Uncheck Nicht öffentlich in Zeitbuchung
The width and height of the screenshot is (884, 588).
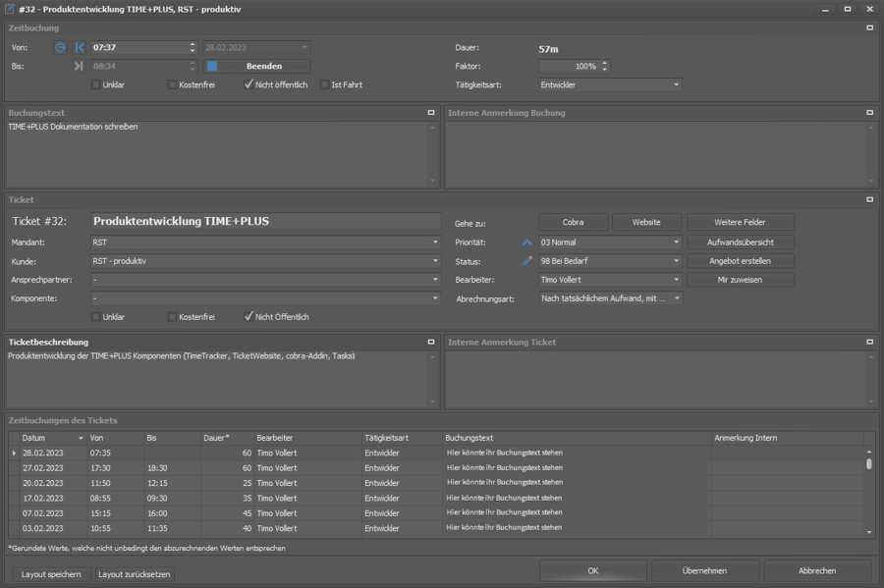pyautogui.click(x=249, y=84)
